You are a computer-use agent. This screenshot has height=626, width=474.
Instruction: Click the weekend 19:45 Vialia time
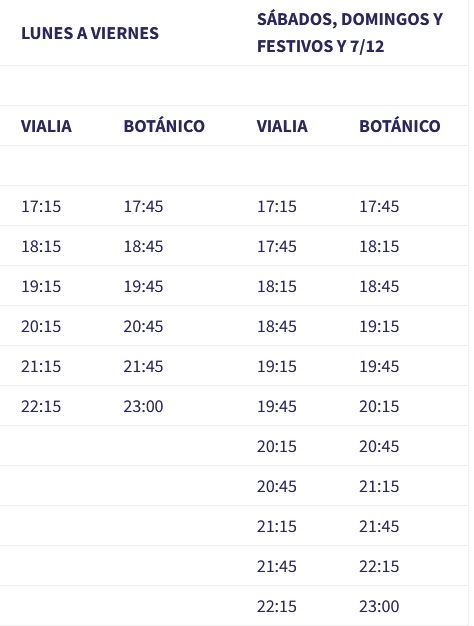(x=277, y=406)
